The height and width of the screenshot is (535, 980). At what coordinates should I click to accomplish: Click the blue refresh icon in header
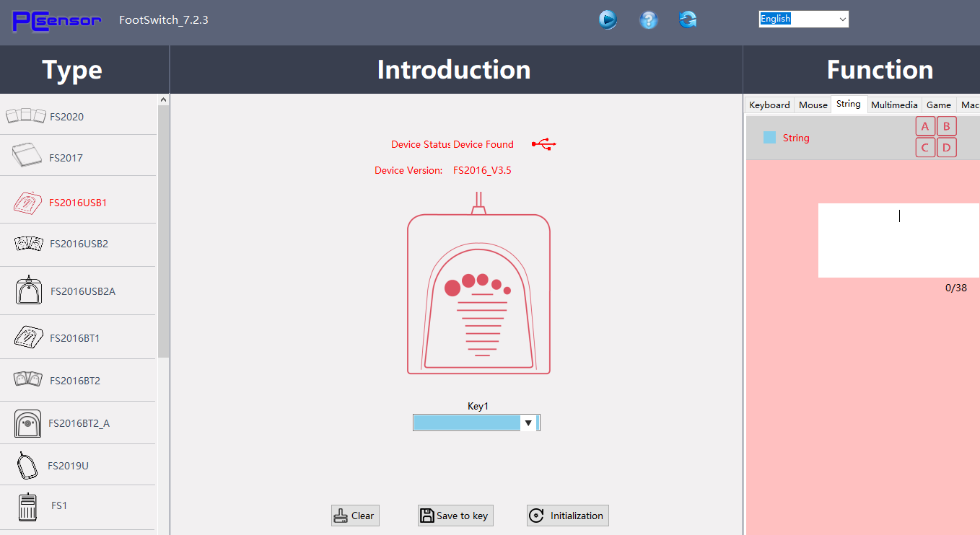688,19
